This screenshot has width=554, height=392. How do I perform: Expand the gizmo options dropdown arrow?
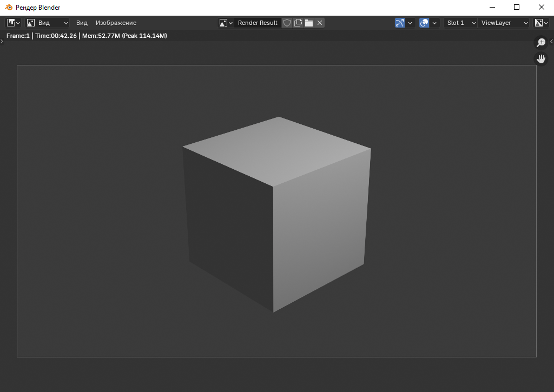(x=410, y=23)
